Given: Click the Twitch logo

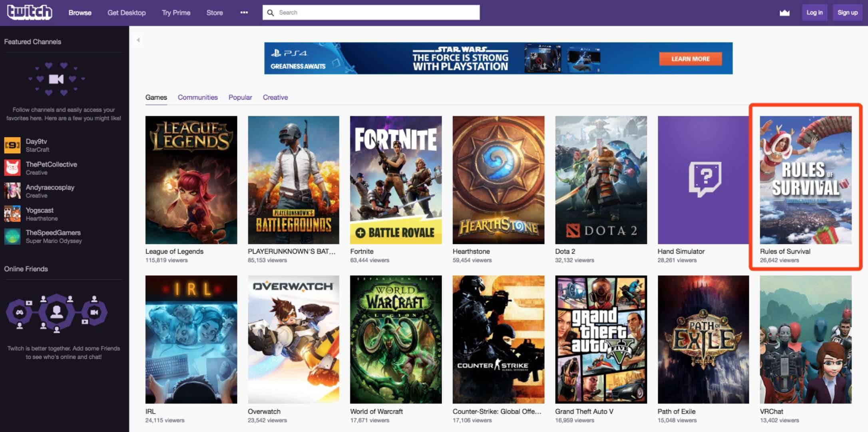Looking at the screenshot, I should [30, 12].
